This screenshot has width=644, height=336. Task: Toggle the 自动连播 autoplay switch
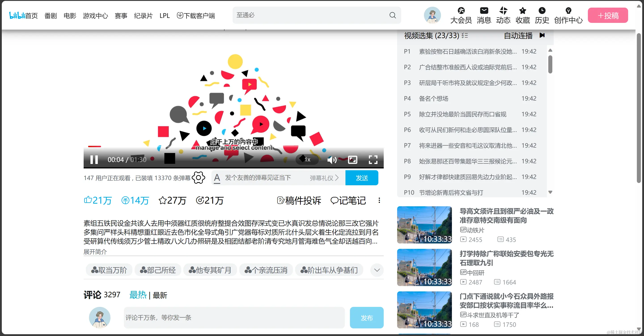[542, 35]
